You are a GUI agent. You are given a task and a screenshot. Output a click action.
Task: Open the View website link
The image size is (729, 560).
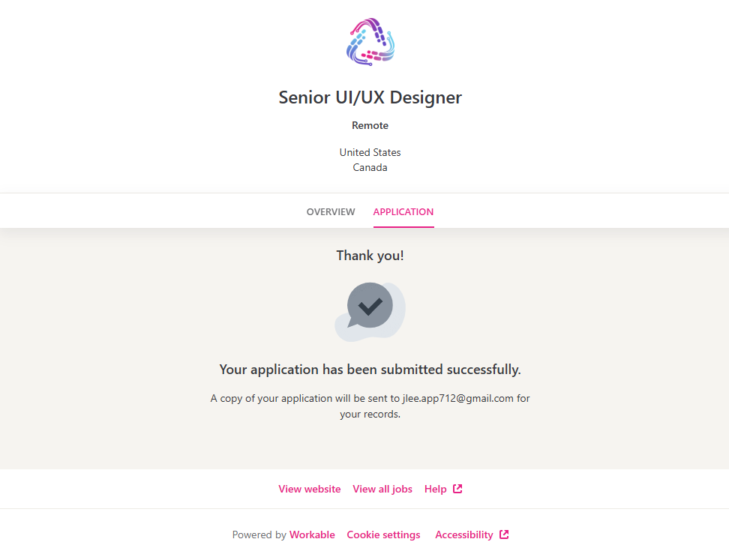click(310, 489)
